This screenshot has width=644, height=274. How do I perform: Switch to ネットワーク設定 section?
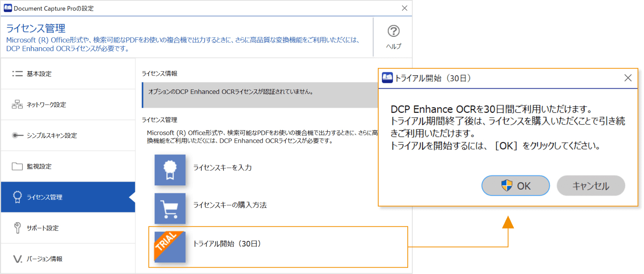click(46, 105)
